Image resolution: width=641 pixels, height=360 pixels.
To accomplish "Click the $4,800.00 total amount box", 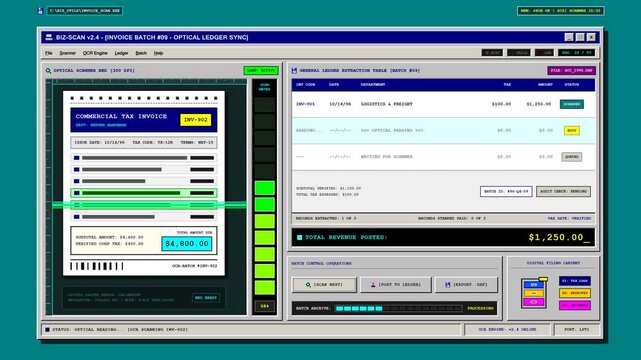I will point(187,244).
